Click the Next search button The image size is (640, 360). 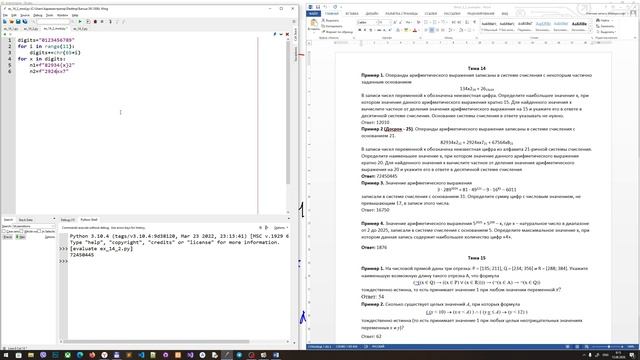(20, 237)
